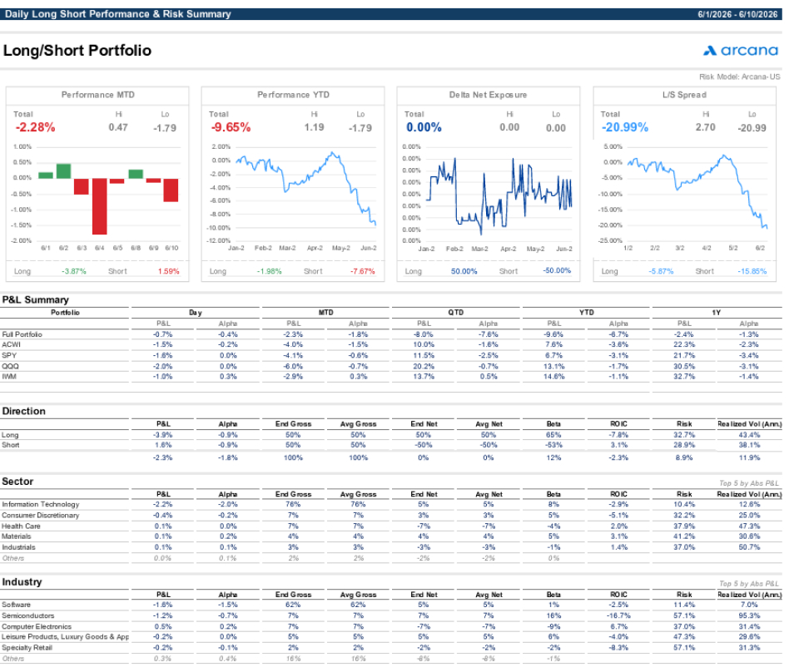This screenshot has height=672, width=799.
Task: Select the -7.67% Short value under Performance YTD
Action: (362, 271)
